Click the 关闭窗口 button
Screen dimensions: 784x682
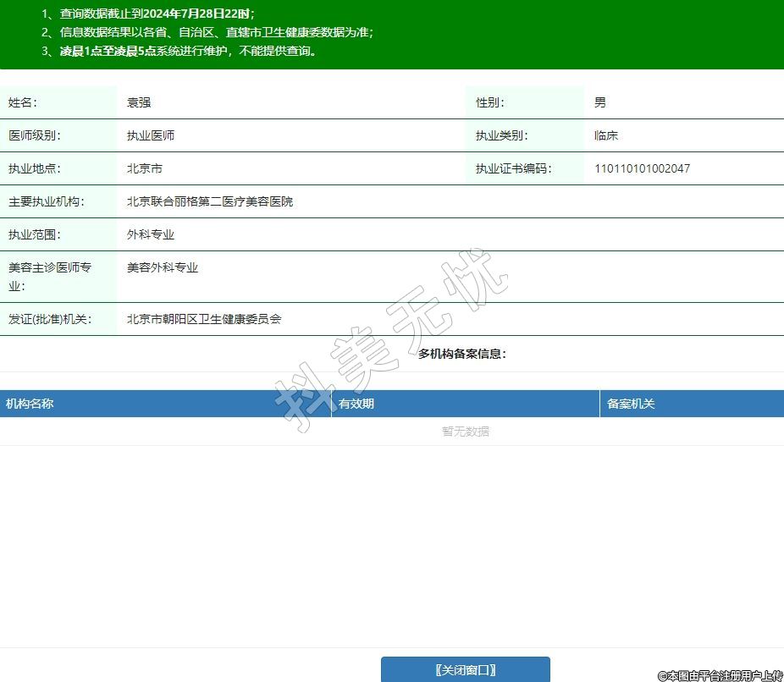click(x=465, y=669)
